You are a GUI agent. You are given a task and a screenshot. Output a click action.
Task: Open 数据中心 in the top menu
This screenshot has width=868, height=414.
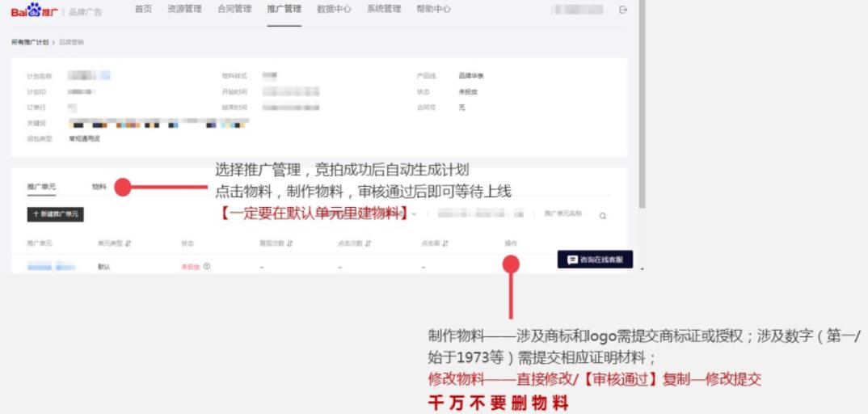(334, 9)
